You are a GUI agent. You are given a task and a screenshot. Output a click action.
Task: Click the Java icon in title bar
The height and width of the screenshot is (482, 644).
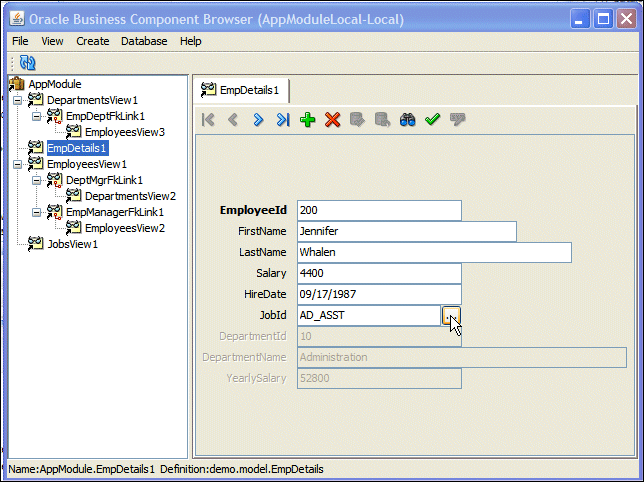click(17, 19)
